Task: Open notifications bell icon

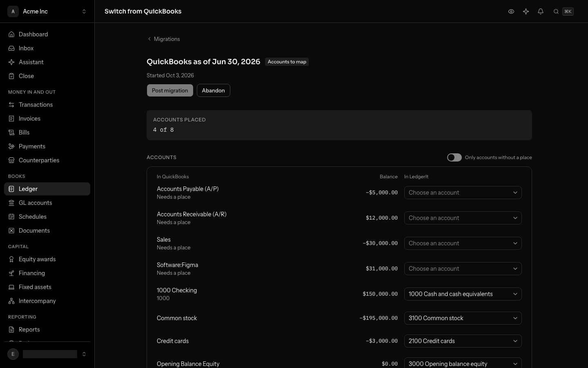Action: click(541, 11)
